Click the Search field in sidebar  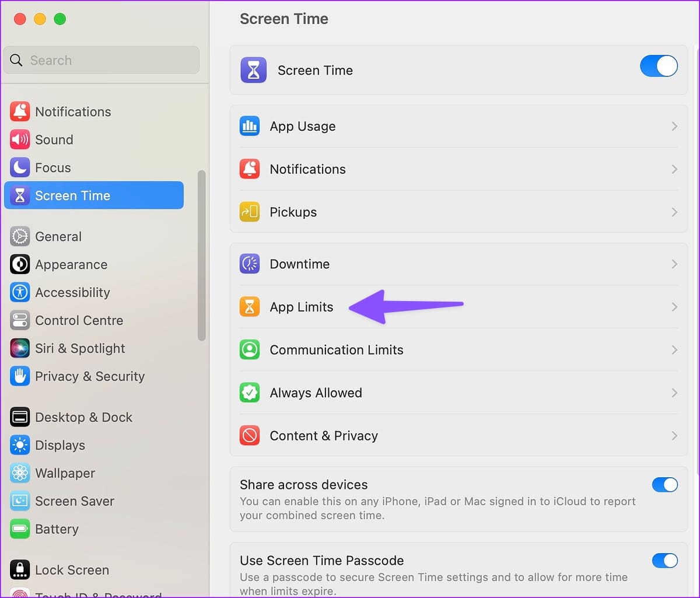coord(101,60)
